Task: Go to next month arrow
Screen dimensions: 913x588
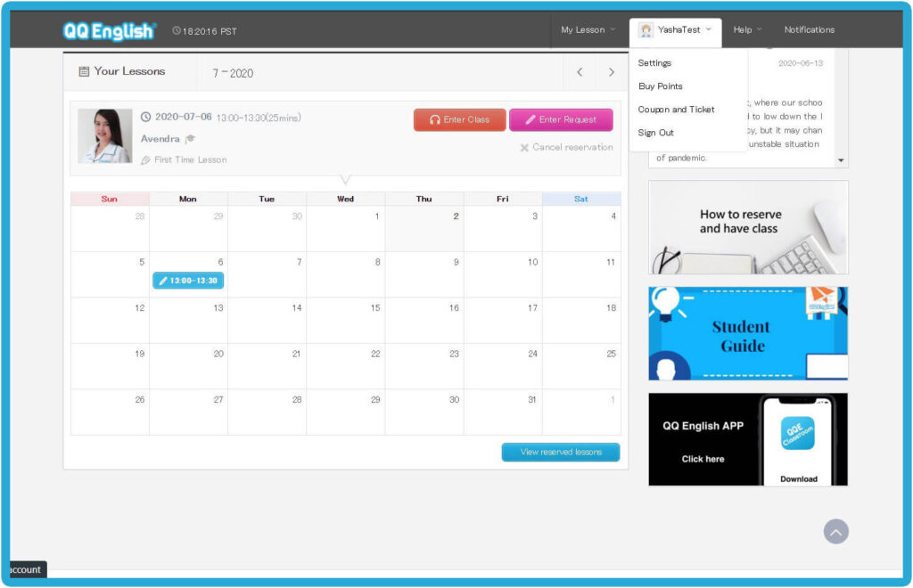Action: tap(611, 72)
